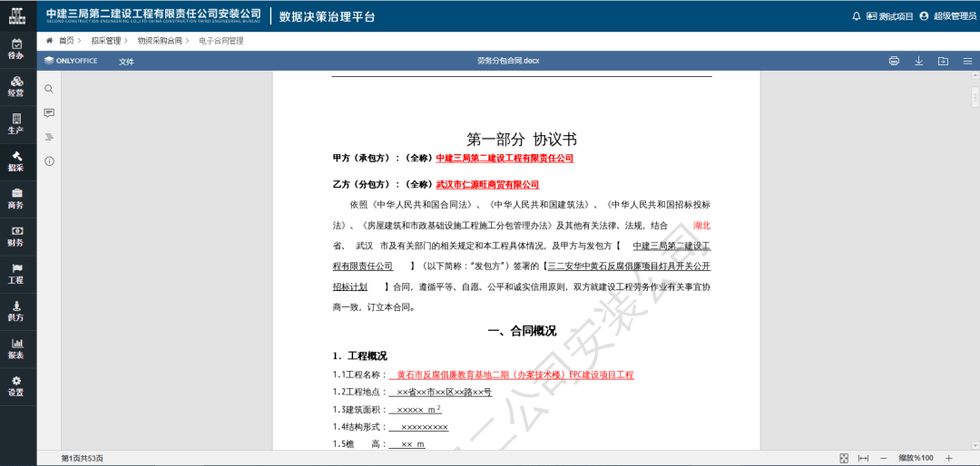The image size is (980, 466).
Task: Click the heading 第一部分 协议书
Action: (x=521, y=139)
